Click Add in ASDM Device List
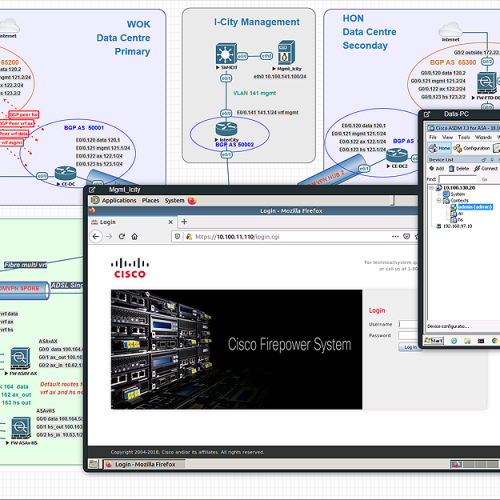 (437, 168)
